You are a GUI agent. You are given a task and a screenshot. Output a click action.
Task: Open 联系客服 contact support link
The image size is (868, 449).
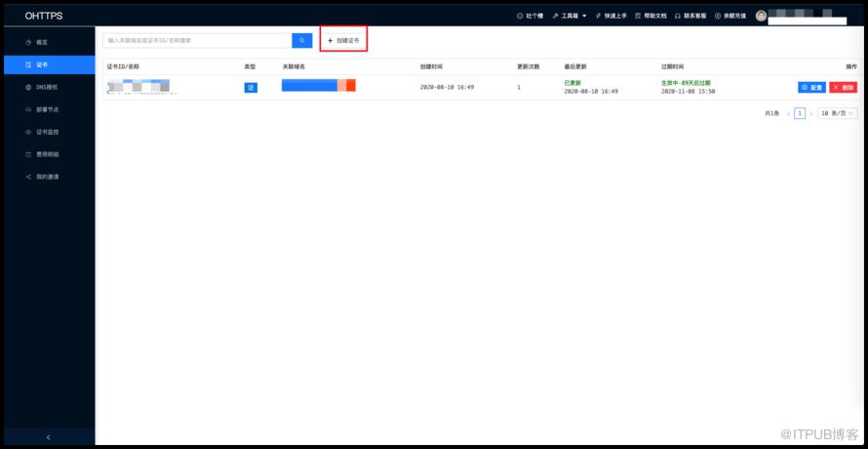pyautogui.click(x=690, y=16)
